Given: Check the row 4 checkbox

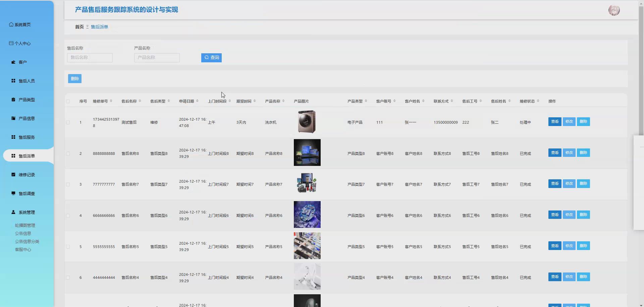Looking at the screenshot, I should [68, 216].
